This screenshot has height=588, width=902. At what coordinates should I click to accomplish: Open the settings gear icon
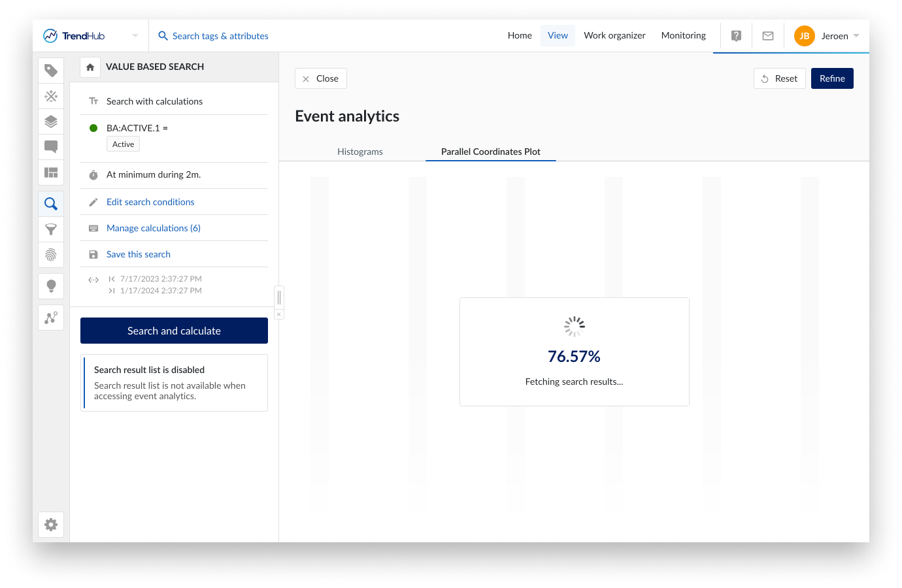pyautogui.click(x=51, y=525)
